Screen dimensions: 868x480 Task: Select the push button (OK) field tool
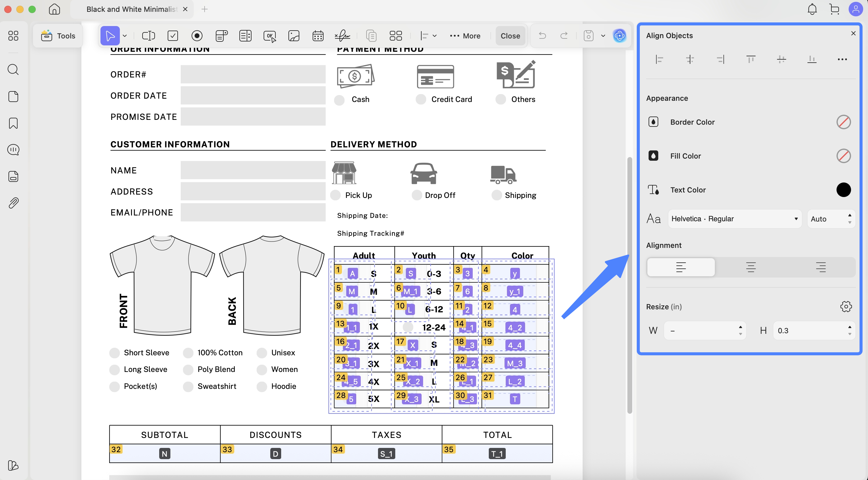tap(270, 36)
